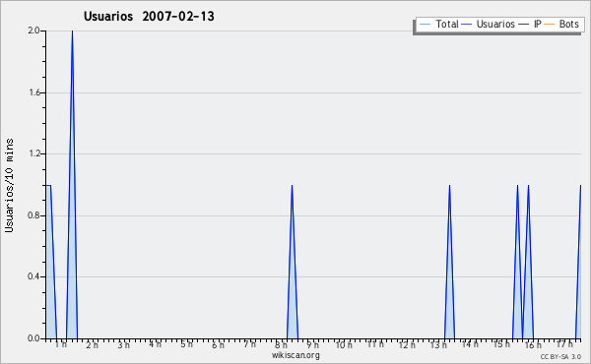Click the 'Usuarios 2007-02-13' chart title
The height and width of the screenshot is (364, 591).
point(149,16)
